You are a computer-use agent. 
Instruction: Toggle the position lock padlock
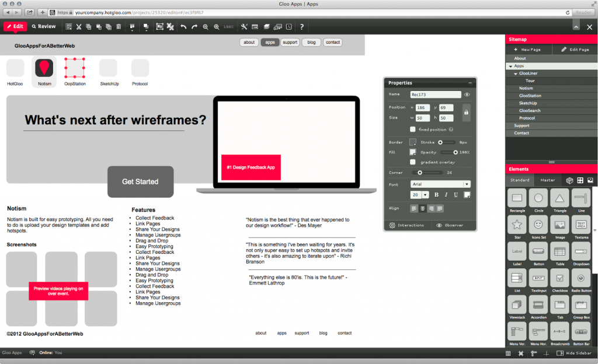pos(466,112)
